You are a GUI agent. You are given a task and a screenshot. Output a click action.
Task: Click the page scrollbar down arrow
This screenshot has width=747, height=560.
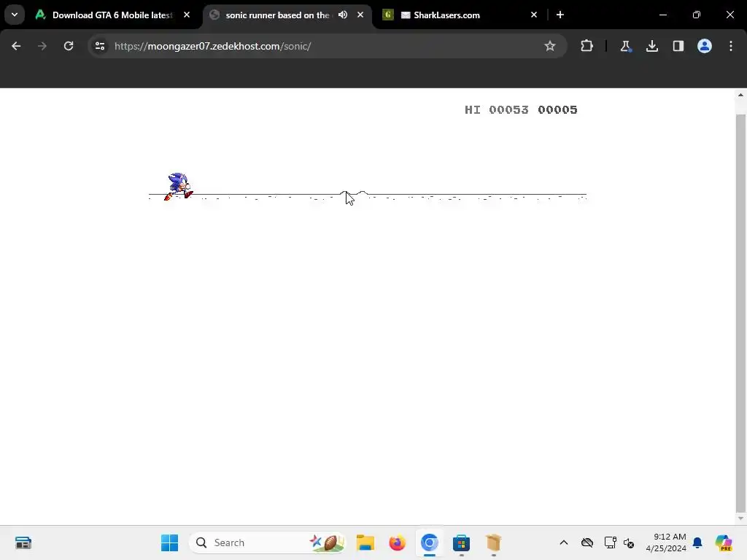point(741,518)
